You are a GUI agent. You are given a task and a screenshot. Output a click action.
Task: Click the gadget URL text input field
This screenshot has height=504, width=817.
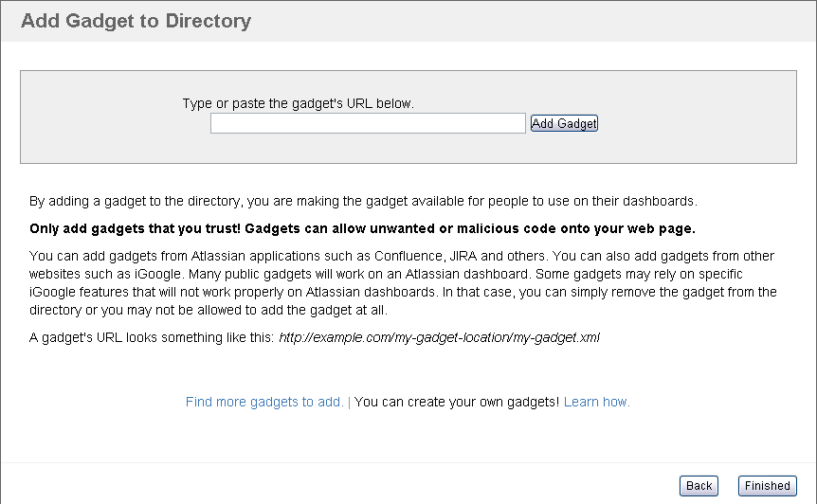pos(368,123)
